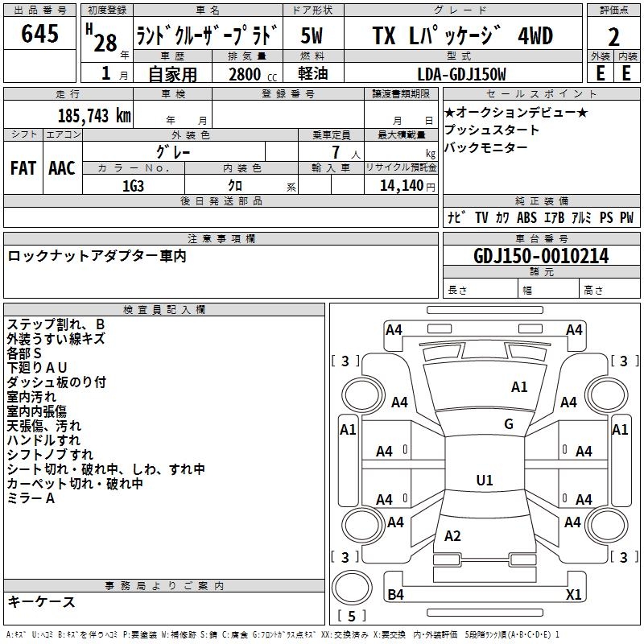
Task: Select the B4 marker on rear bumper
Action: click(x=395, y=595)
